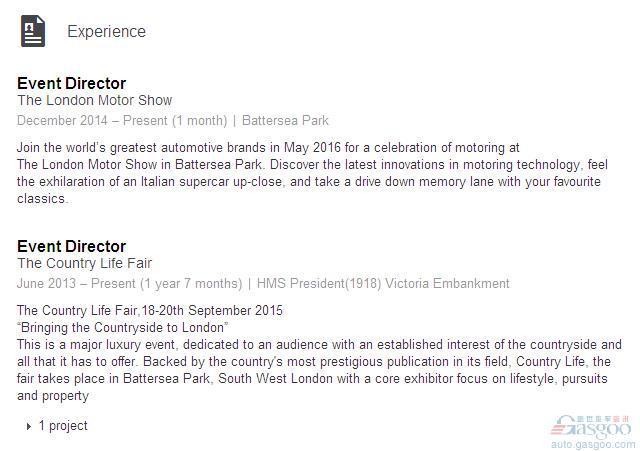Click the Experience section heading
The width and height of the screenshot is (640, 451).
click(107, 31)
